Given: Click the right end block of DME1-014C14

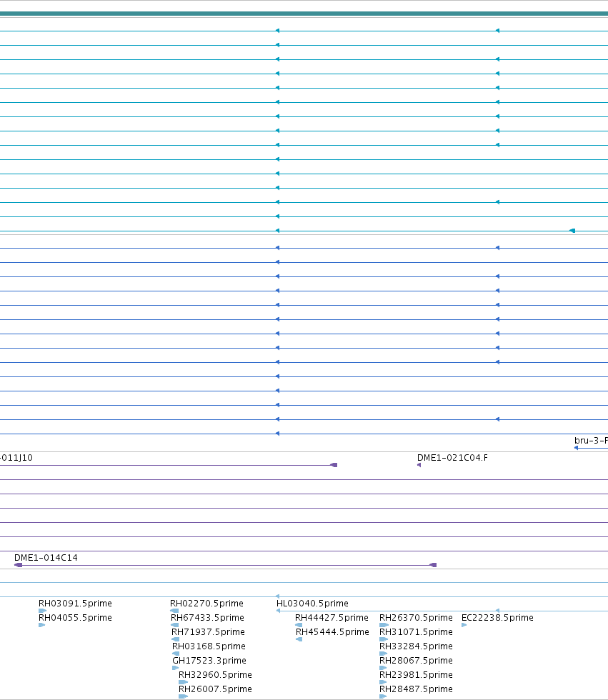Looking at the screenshot, I should [432, 565].
